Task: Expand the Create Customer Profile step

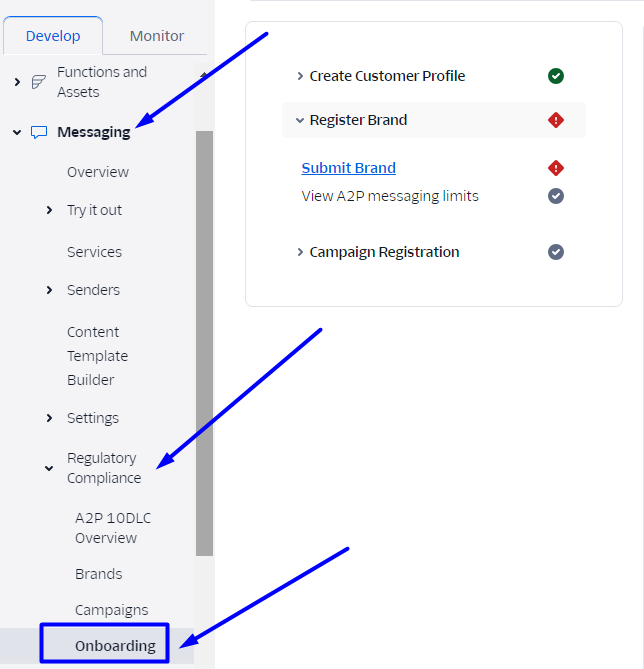Action: click(300, 76)
